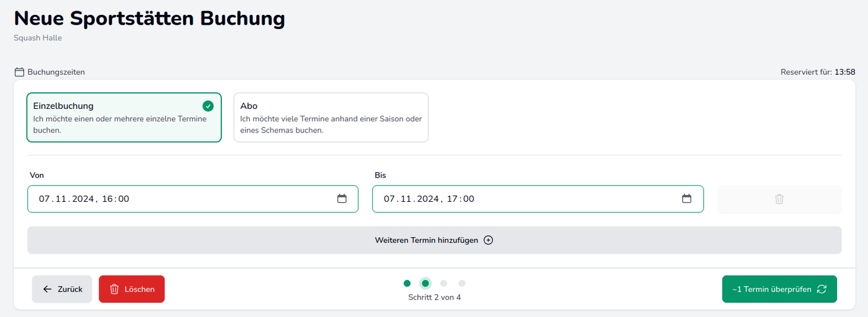Open the calendar picker in Bis field
The image size is (868, 317).
(x=686, y=199)
